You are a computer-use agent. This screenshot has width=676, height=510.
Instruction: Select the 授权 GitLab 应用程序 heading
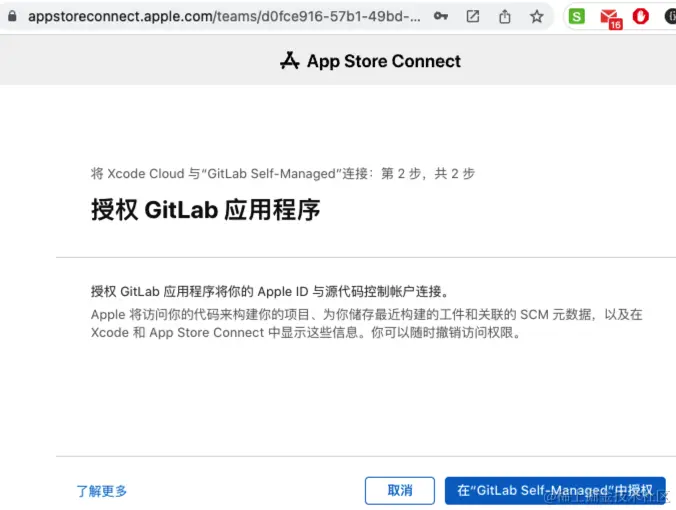click(x=206, y=210)
